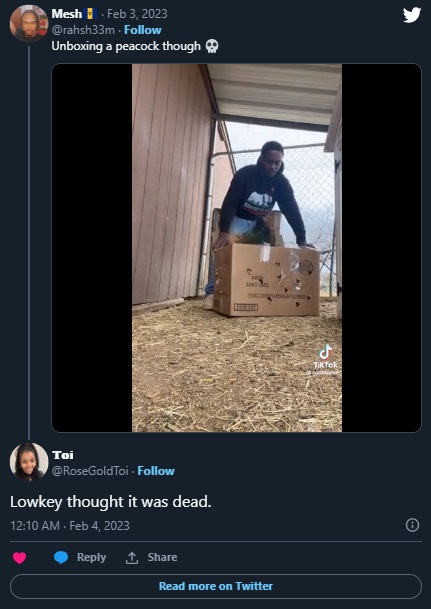Open the @rahsh33m handle link
Image resolution: width=431 pixels, height=609 pixels.
click(x=83, y=30)
